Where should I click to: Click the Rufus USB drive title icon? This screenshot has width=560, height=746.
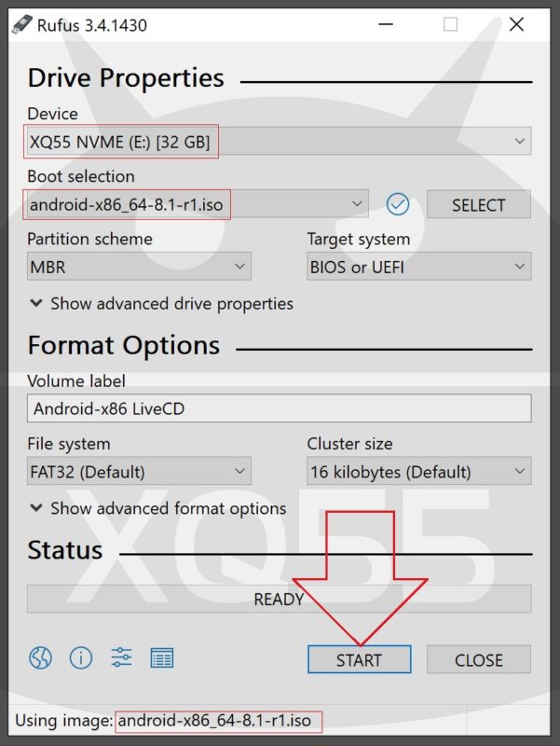coord(20,25)
